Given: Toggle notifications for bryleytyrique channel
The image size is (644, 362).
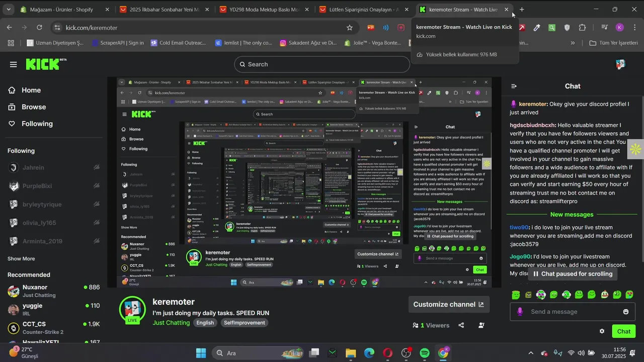Looking at the screenshot, I should (96, 204).
